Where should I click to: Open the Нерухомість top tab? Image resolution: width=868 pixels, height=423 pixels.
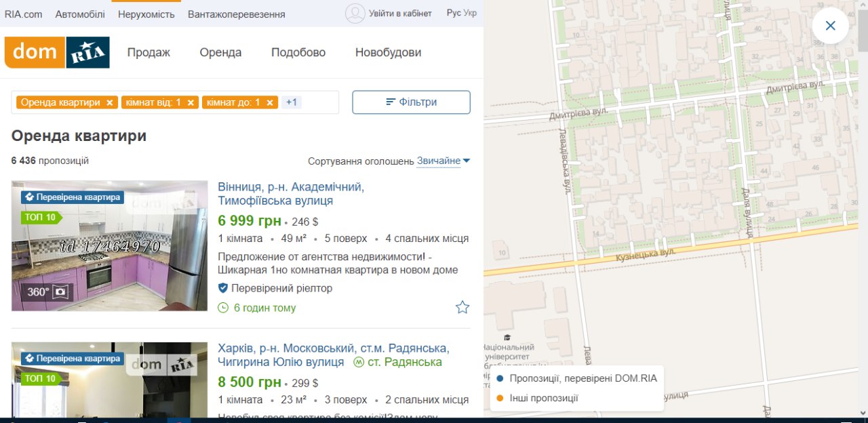coord(146,14)
